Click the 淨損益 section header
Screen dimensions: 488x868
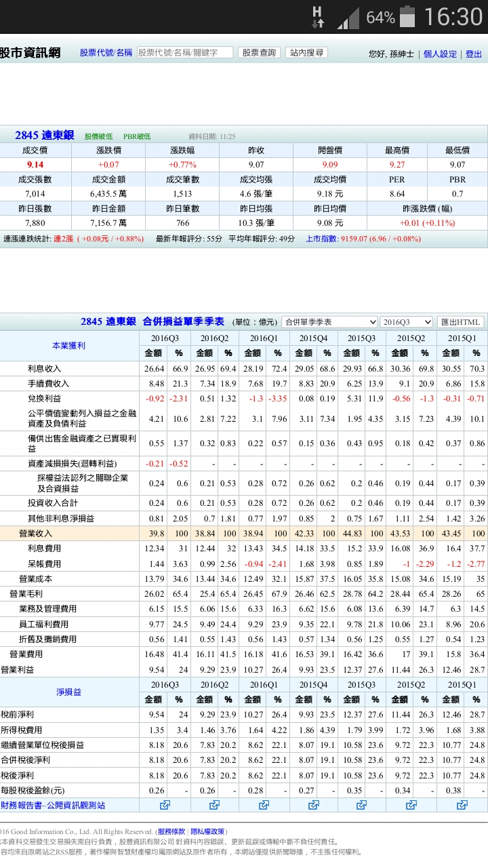point(69,692)
